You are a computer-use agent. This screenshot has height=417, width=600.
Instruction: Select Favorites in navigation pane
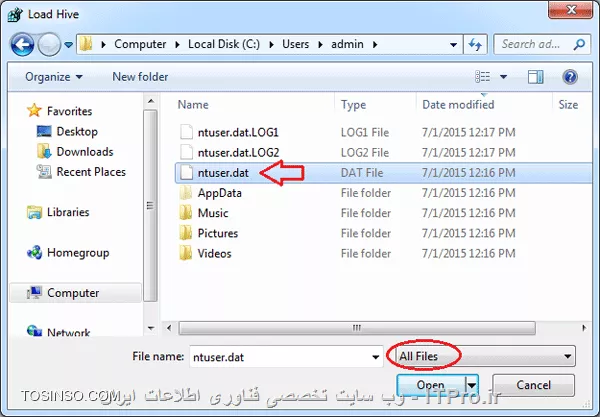coord(69,111)
